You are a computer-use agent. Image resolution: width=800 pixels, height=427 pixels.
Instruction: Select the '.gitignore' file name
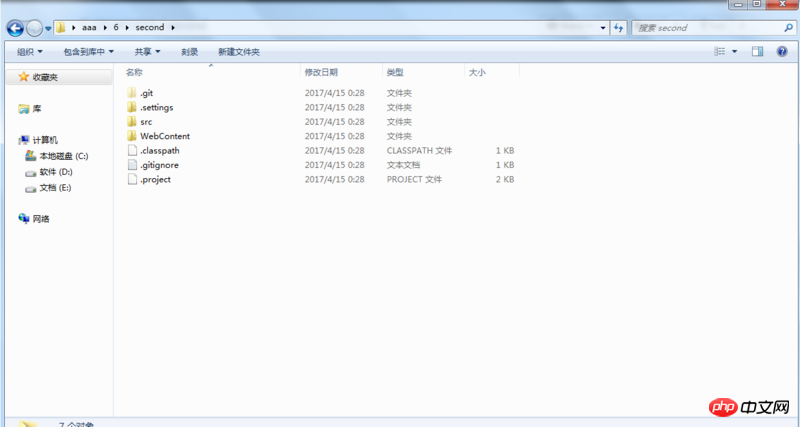(159, 165)
